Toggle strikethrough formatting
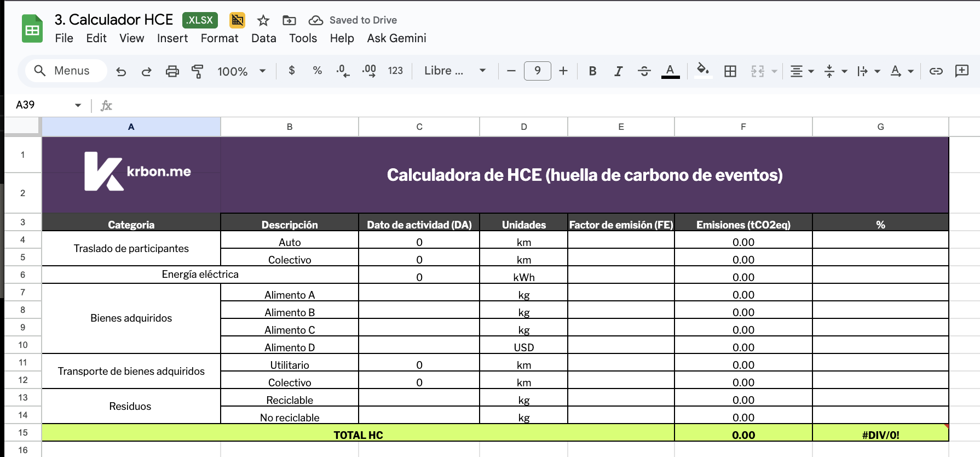The width and height of the screenshot is (980, 457). click(x=644, y=71)
